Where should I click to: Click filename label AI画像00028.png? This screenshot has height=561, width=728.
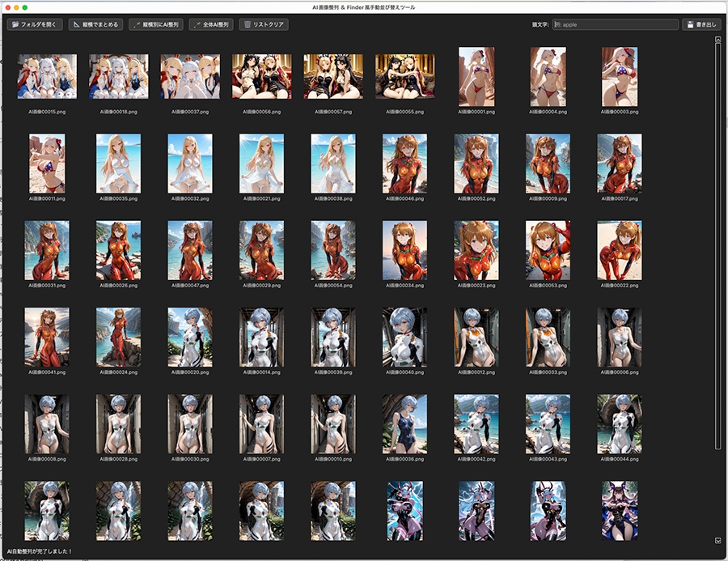pyautogui.click(x=118, y=459)
